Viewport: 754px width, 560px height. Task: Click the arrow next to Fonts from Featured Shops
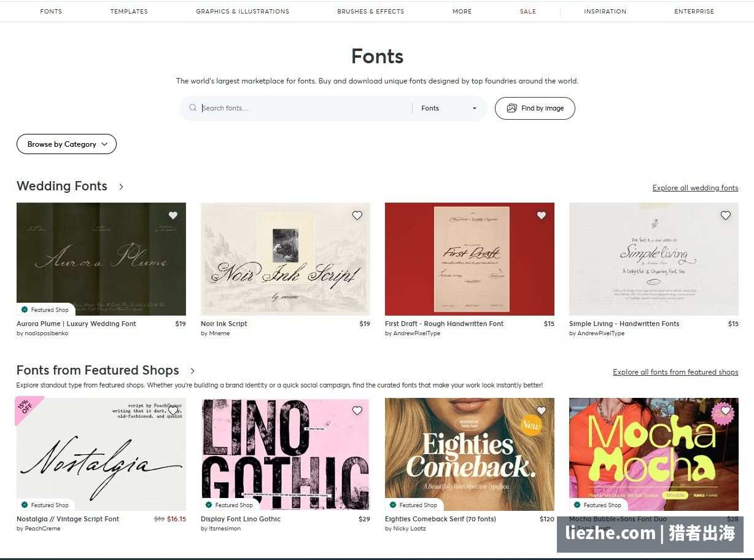click(192, 371)
